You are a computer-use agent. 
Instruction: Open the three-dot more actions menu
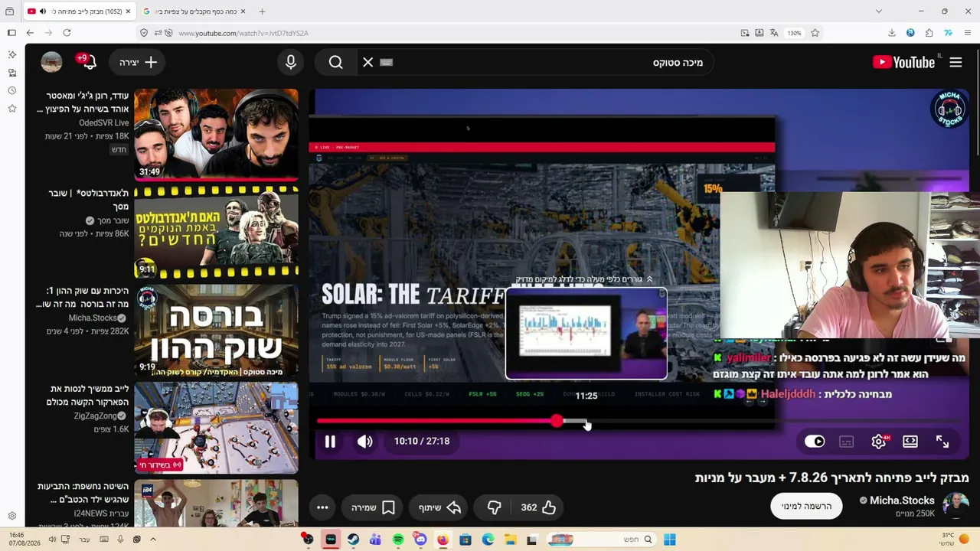(322, 507)
